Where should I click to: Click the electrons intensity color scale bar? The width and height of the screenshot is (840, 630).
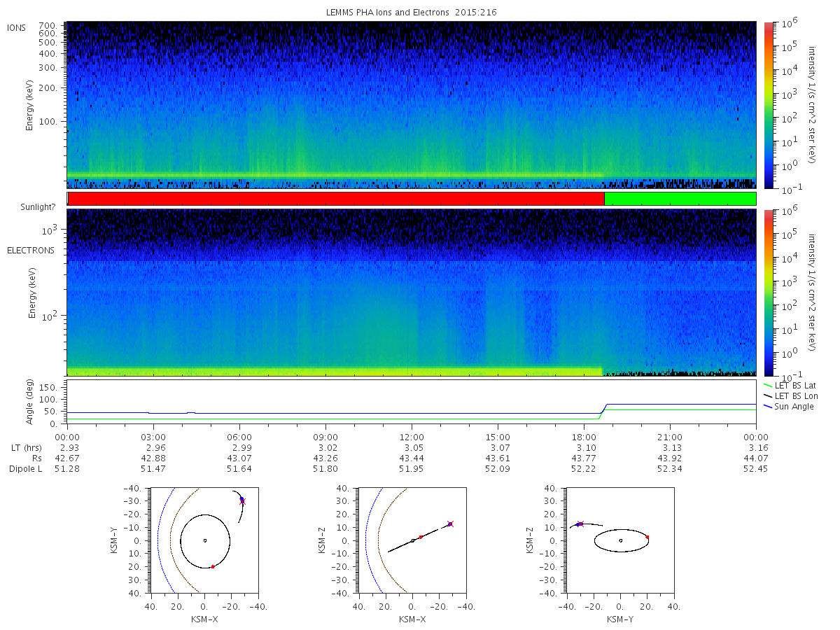768,292
